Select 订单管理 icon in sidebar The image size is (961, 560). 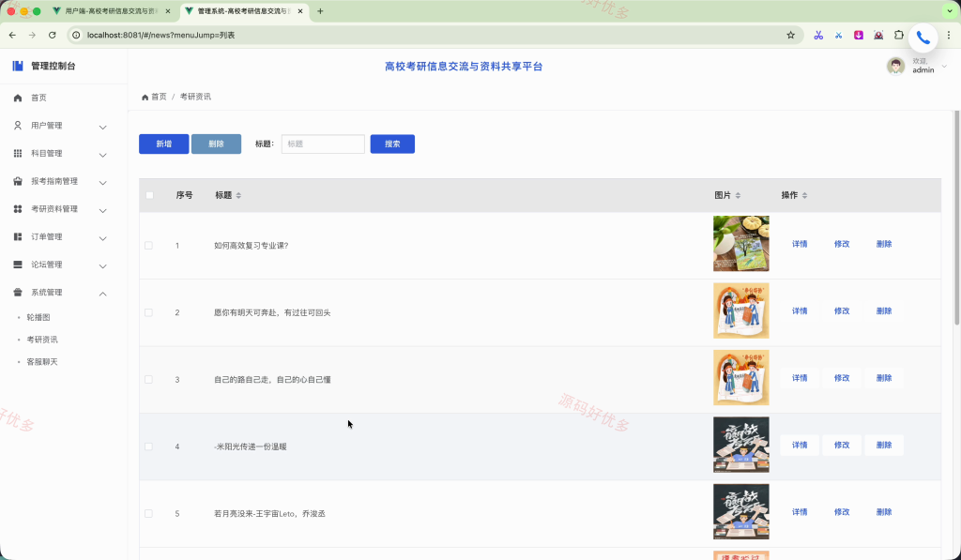click(18, 236)
